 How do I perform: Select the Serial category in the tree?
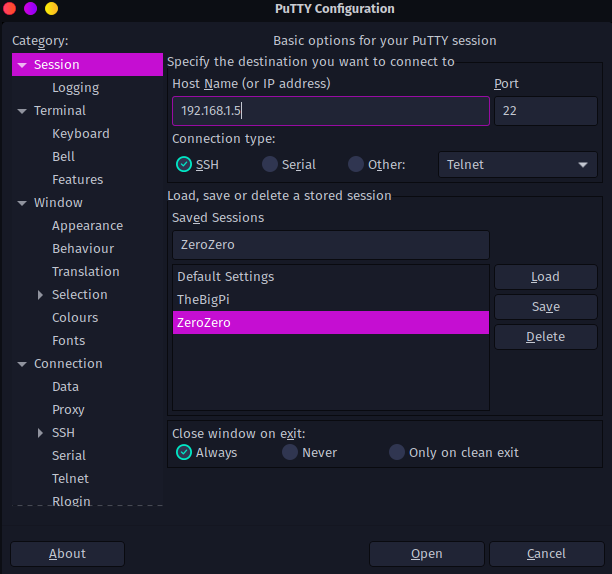[x=69, y=456]
